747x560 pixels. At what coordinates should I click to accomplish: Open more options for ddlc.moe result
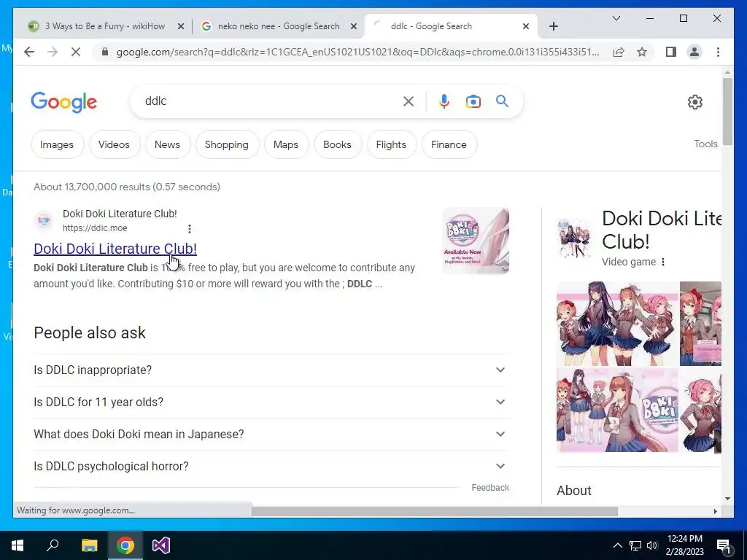pos(190,228)
